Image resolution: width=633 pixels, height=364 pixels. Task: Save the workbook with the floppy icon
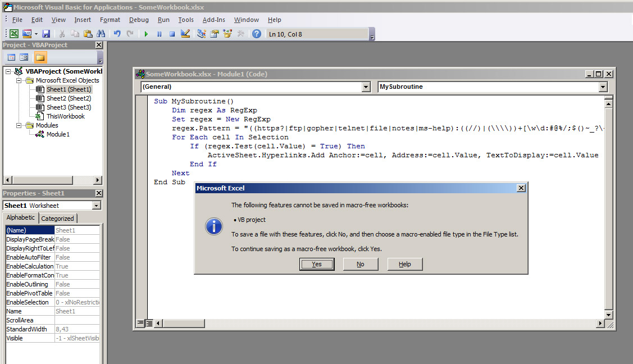pos(46,34)
